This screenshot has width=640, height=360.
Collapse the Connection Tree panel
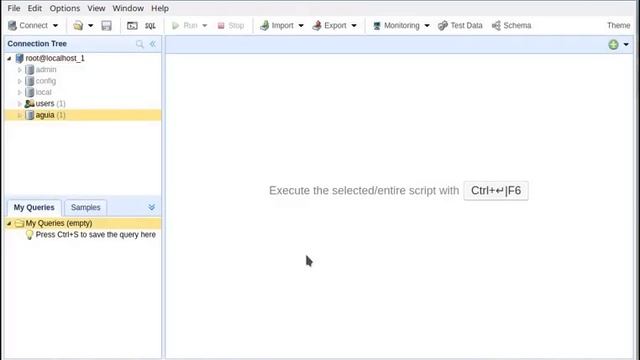click(x=153, y=44)
